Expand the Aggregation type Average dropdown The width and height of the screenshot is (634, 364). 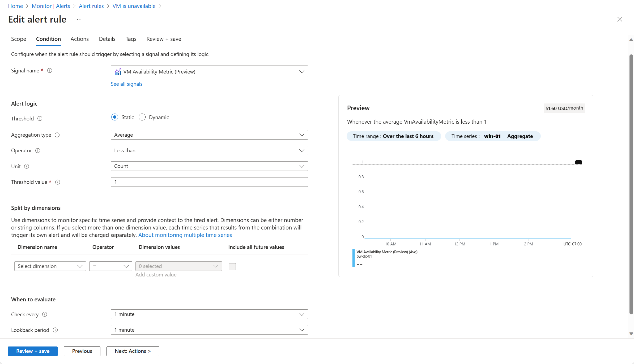click(209, 135)
